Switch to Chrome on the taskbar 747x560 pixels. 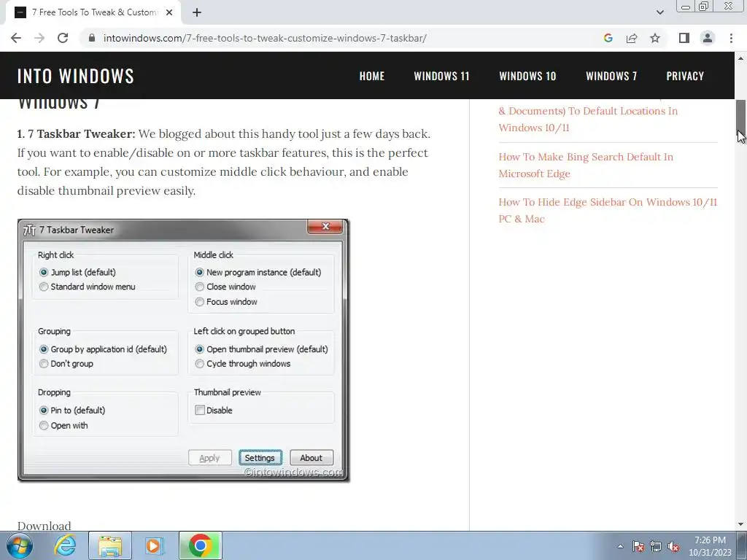tap(201, 545)
